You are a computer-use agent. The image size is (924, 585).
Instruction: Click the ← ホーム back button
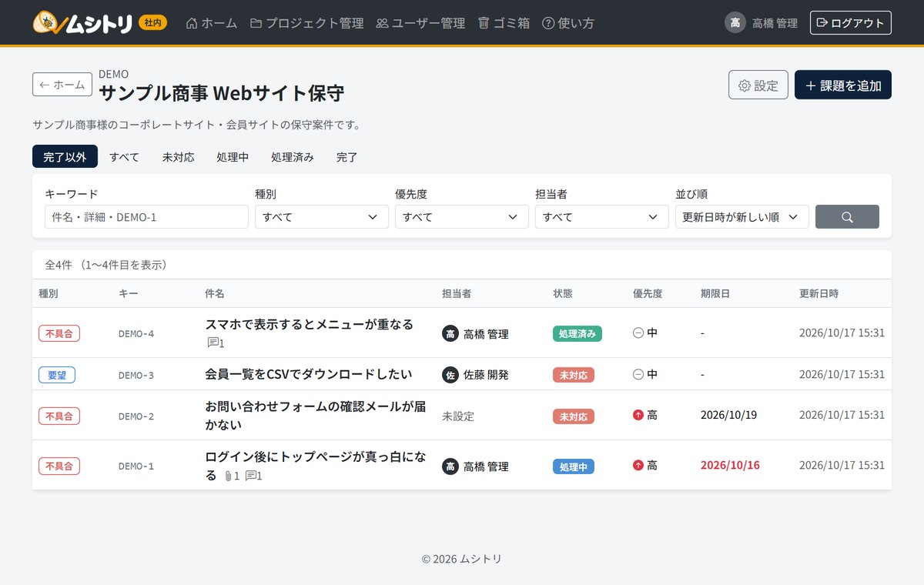pyautogui.click(x=62, y=85)
